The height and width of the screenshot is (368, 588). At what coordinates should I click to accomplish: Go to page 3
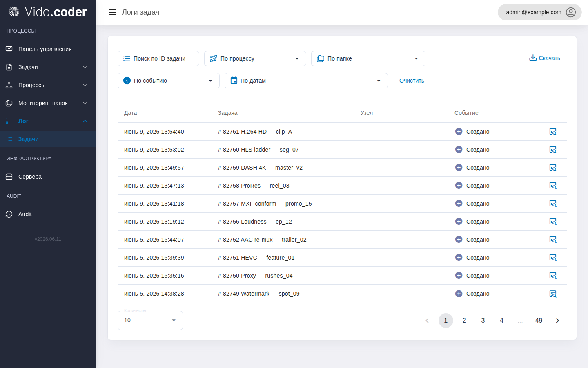pyautogui.click(x=483, y=321)
